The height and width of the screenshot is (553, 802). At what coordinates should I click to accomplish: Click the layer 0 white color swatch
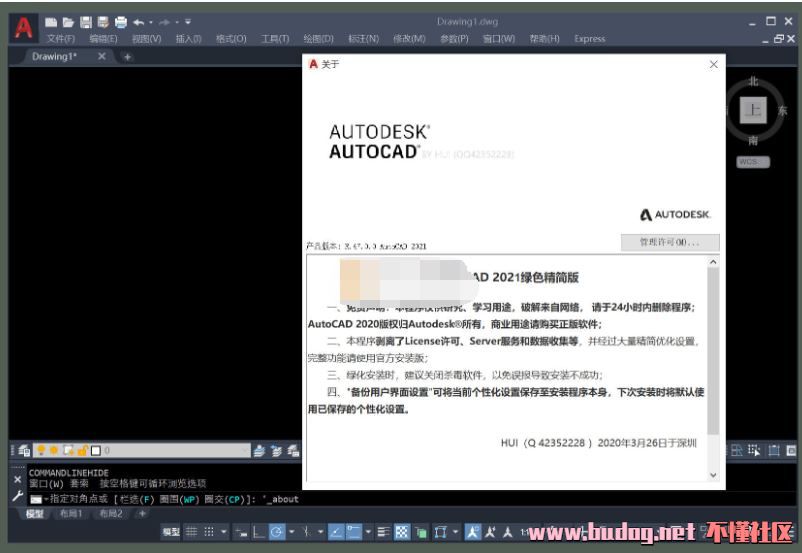[96, 451]
